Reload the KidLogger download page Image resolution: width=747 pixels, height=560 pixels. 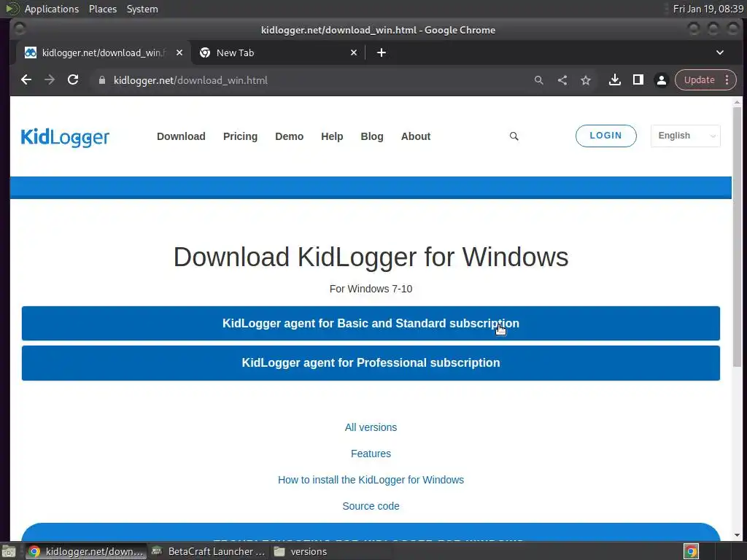click(x=73, y=80)
